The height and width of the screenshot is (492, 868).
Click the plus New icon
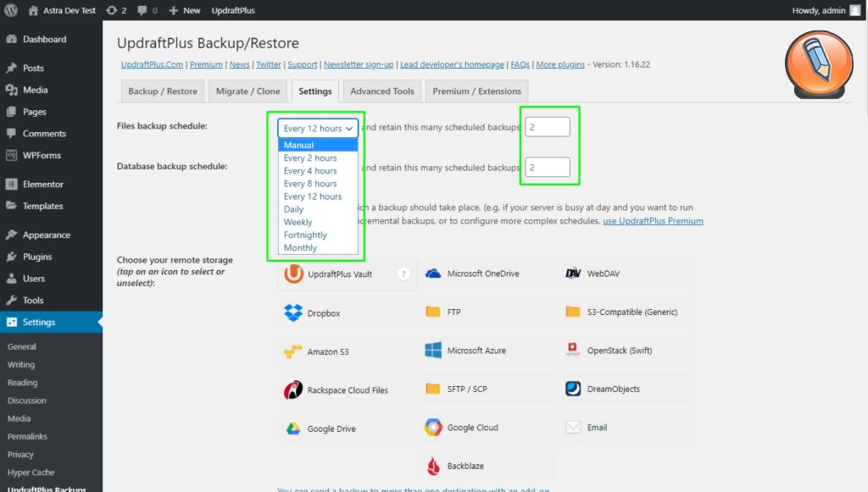point(173,10)
